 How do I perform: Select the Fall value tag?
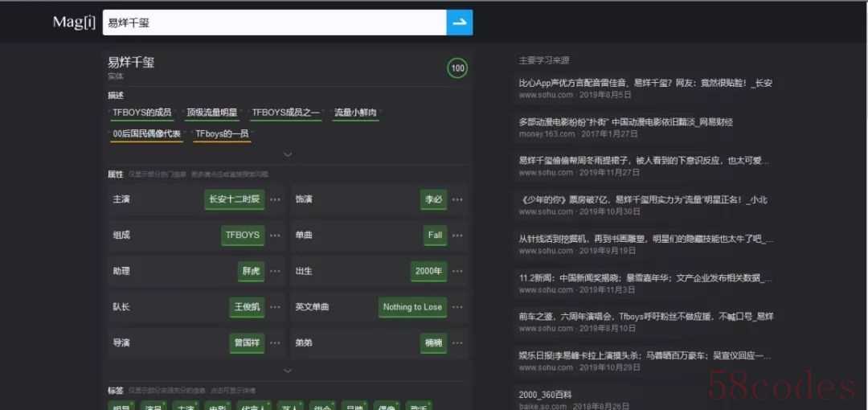tap(435, 235)
